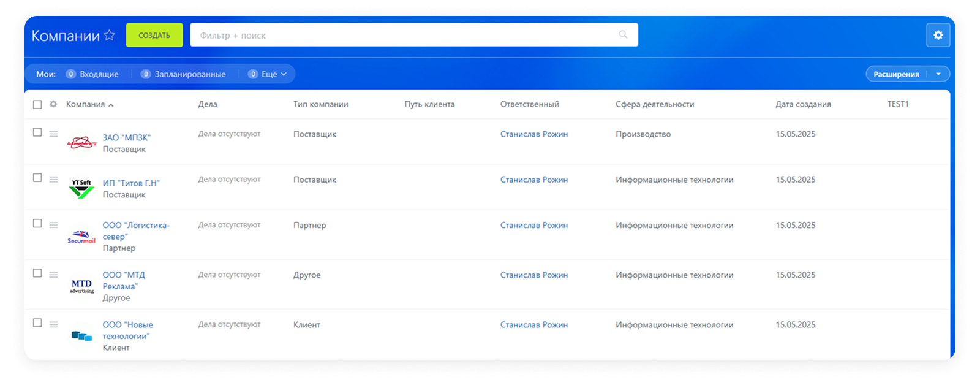Image resolution: width=980 pixels, height=385 pixels.
Task: Open grid column settings gear icon
Action: 53,104
